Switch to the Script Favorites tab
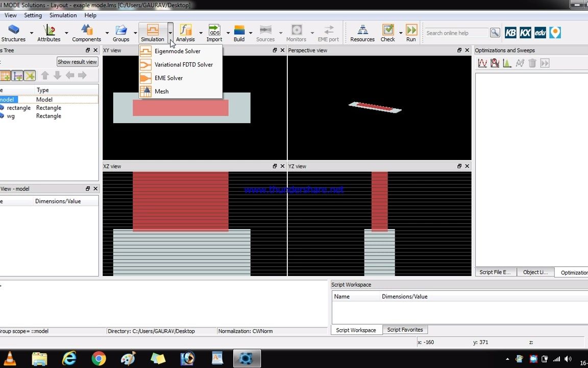Screen dimensions: 588x368 [x=405, y=330]
